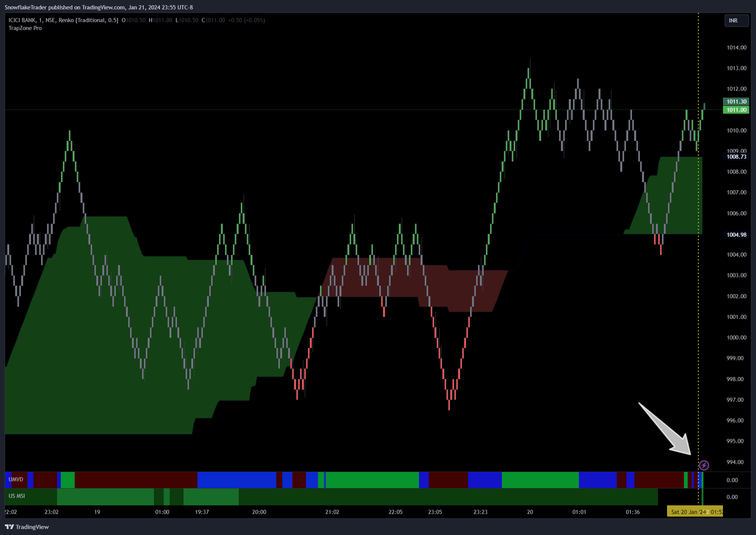Click the 19:37 time axis label
The width and height of the screenshot is (756, 535).
coord(202,512)
